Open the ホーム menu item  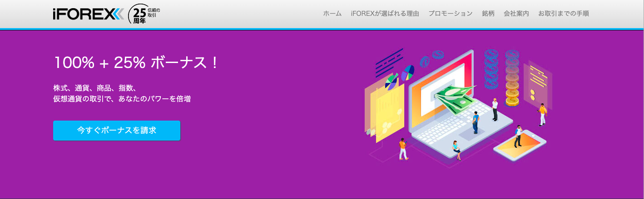(332, 14)
